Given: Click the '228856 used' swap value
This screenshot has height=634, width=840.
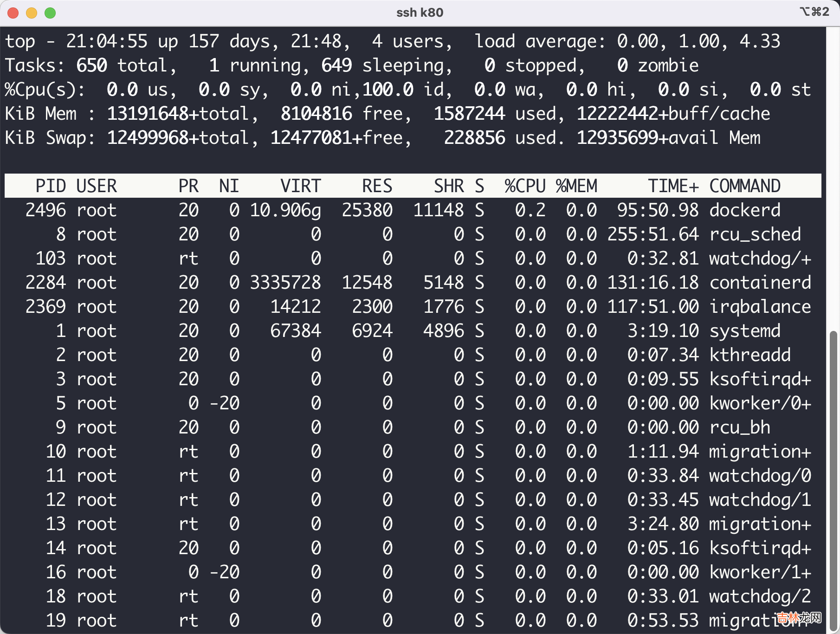Looking at the screenshot, I should point(500,138).
